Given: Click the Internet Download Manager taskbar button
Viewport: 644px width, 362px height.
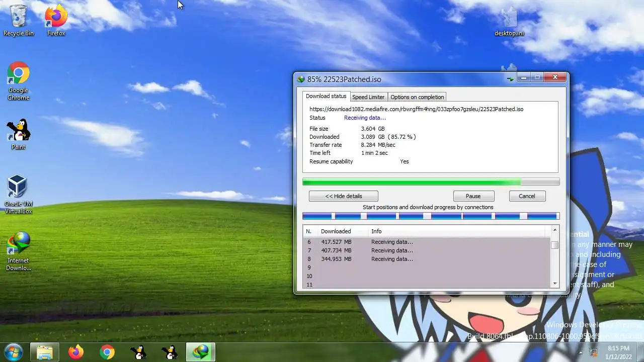Looking at the screenshot, I should click(201, 352).
